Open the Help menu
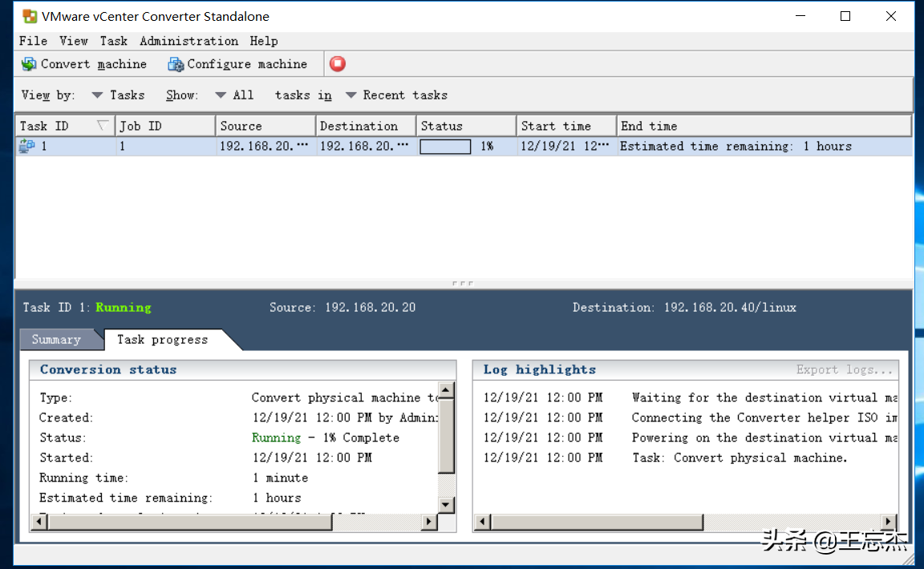The height and width of the screenshot is (569, 924). [263, 41]
